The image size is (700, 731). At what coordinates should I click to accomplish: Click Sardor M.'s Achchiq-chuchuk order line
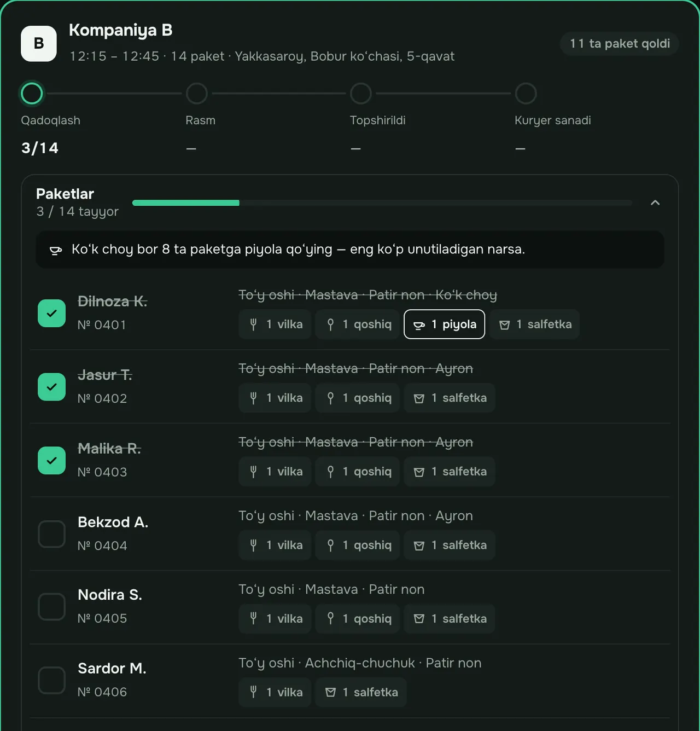[x=360, y=663]
